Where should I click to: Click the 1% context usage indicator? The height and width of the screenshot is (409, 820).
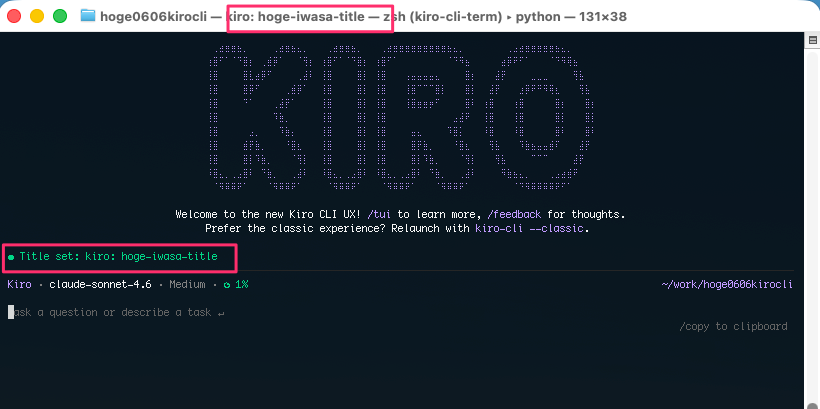(x=236, y=285)
